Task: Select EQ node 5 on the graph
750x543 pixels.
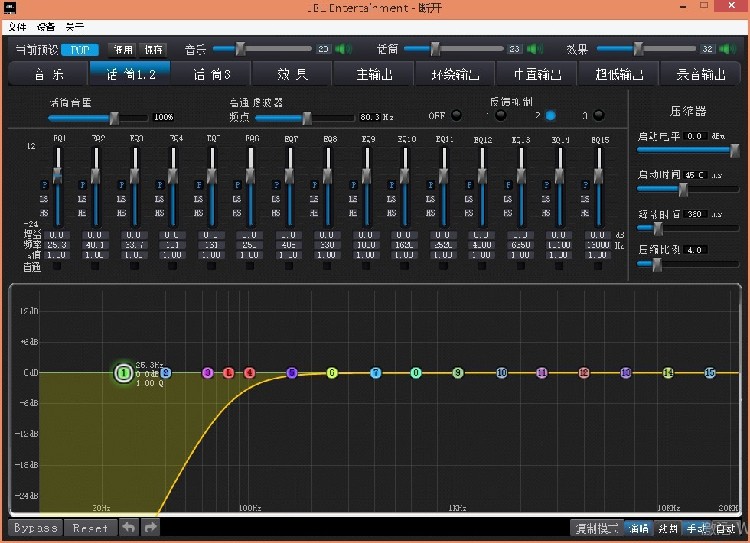Action: (x=291, y=373)
